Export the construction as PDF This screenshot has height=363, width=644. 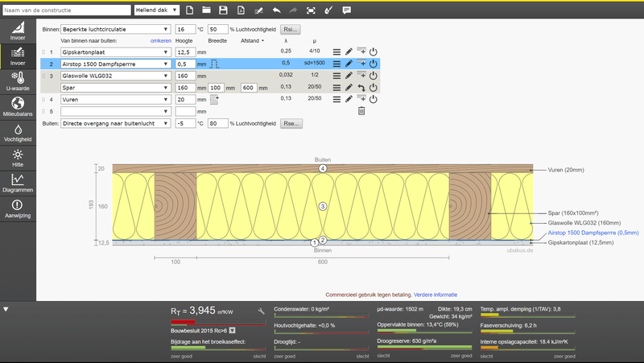coord(241,10)
